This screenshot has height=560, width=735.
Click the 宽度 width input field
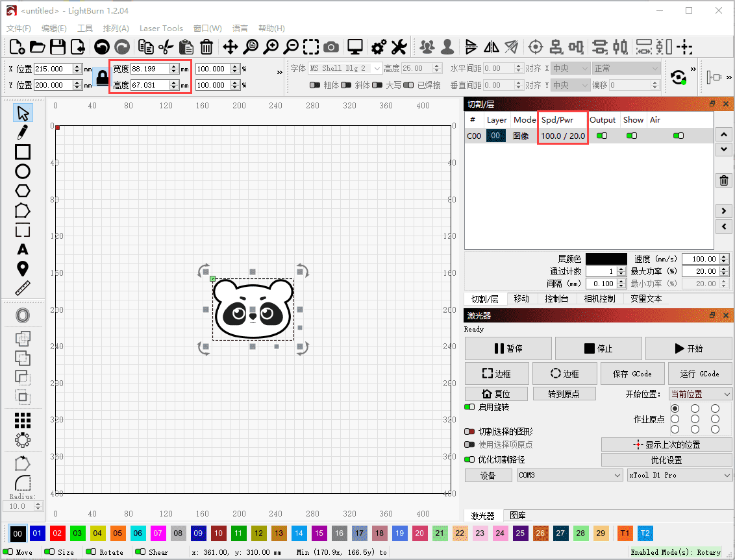pos(150,69)
